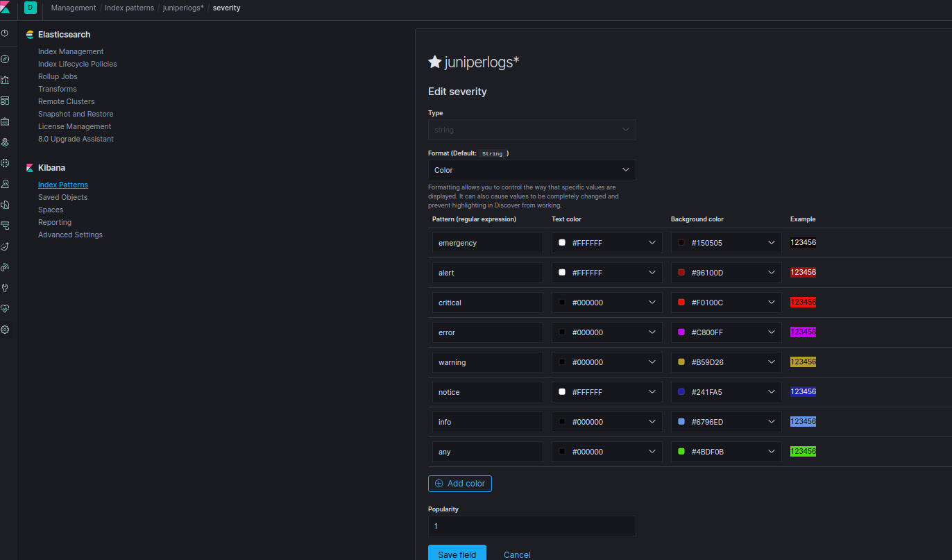Click the Add color button
This screenshot has height=560, width=952.
[460, 484]
